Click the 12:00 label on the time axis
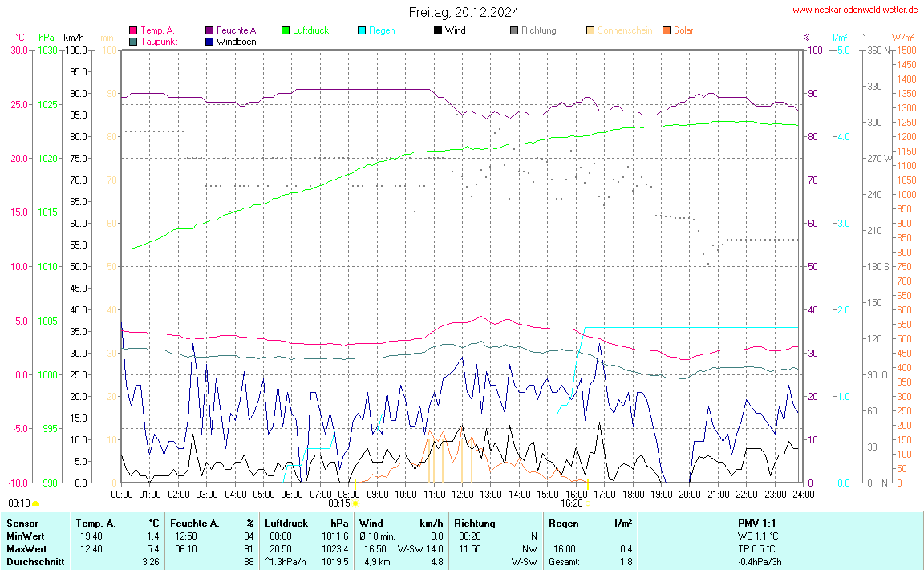Viewport: 924px width, 570px height. click(x=462, y=494)
